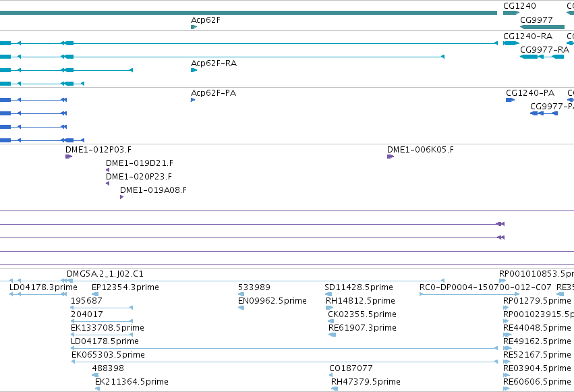Select the 488398 EST label
This screenshot has height=392, width=574.
[108, 368]
